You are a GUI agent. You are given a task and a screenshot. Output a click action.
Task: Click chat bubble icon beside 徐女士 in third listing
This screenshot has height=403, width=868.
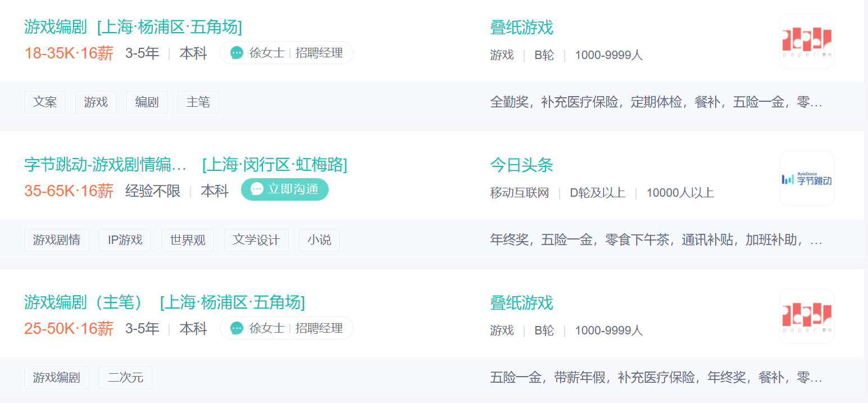(x=237, y=328)
